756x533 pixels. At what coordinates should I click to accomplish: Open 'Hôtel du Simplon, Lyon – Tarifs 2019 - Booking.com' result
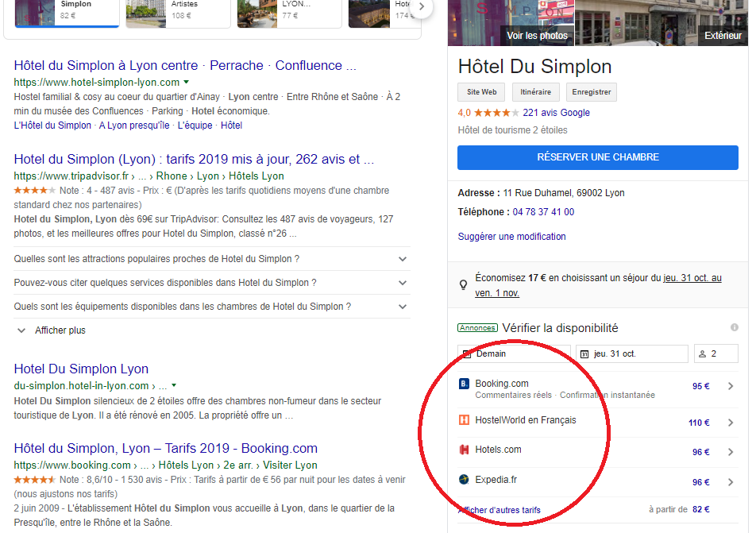pos(165,449)
